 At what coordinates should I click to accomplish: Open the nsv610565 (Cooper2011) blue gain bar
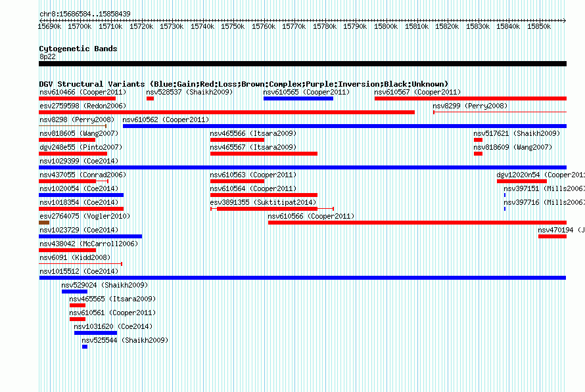(x=298, y=98)
